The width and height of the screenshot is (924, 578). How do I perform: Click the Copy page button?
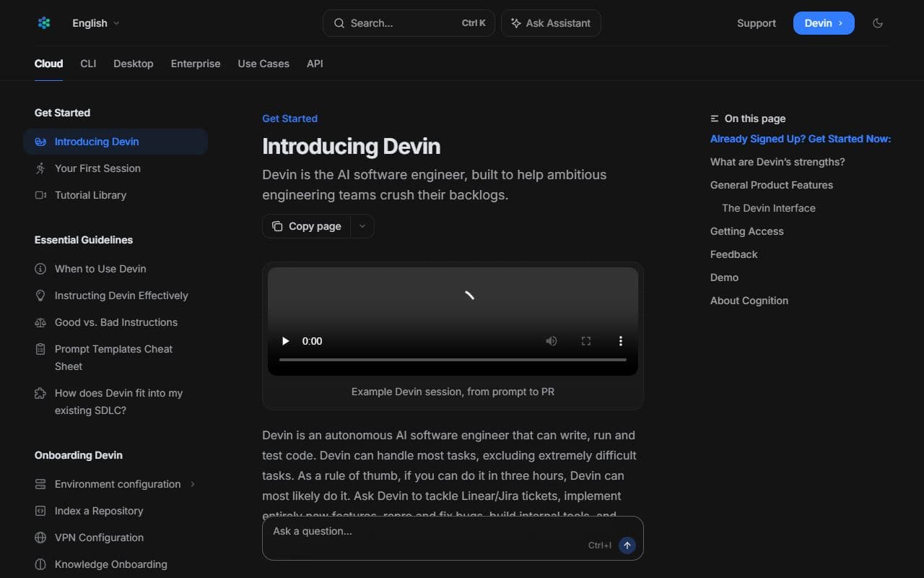pyautogui.click(x=307, y=226)
